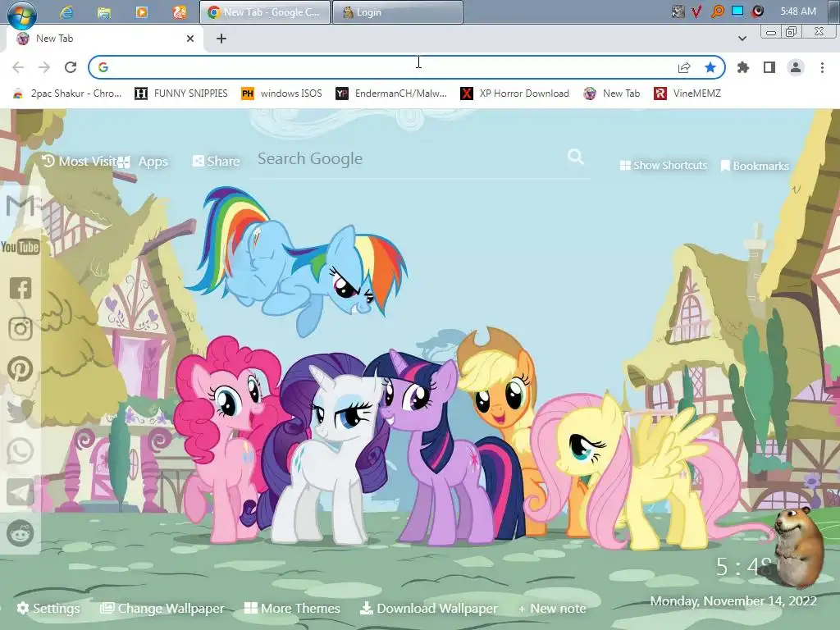Click the magnifier tray icon

pos(717,11)
